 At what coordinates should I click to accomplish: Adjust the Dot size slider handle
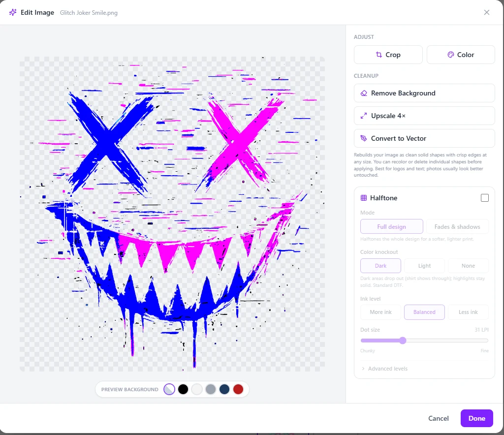tap(403, 341)
